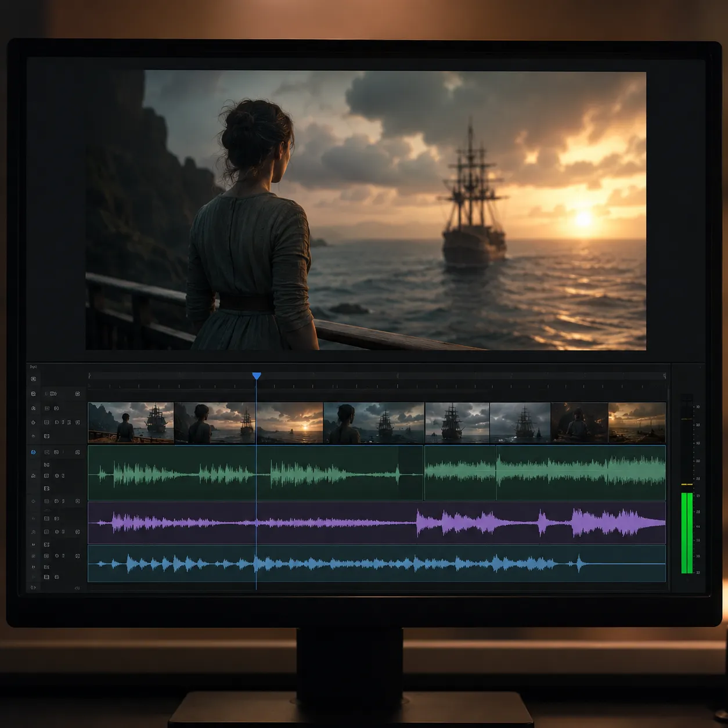Viewport: 728px width, 728px height.
Task: Click the green audio level meter bar
Action: [687, 533]
